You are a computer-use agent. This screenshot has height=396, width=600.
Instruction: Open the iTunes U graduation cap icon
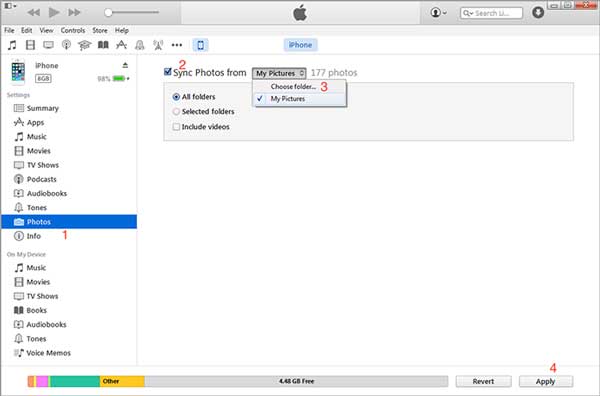click(84, 45)
